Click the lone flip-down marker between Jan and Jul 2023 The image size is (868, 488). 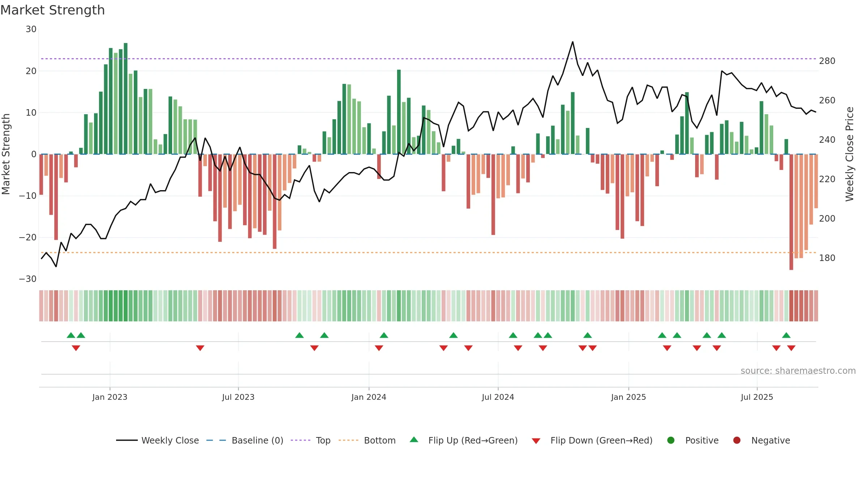point(200,348)
